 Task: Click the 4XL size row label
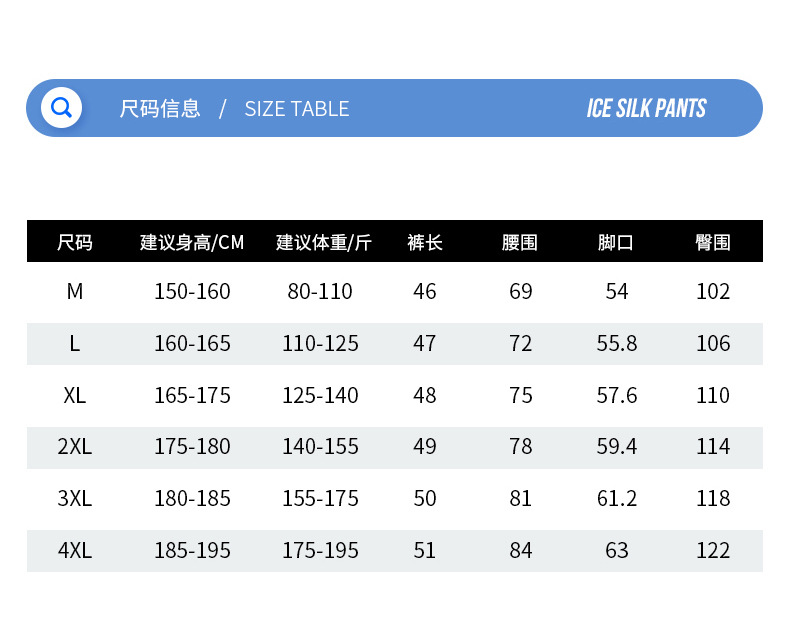coord(75,550)
